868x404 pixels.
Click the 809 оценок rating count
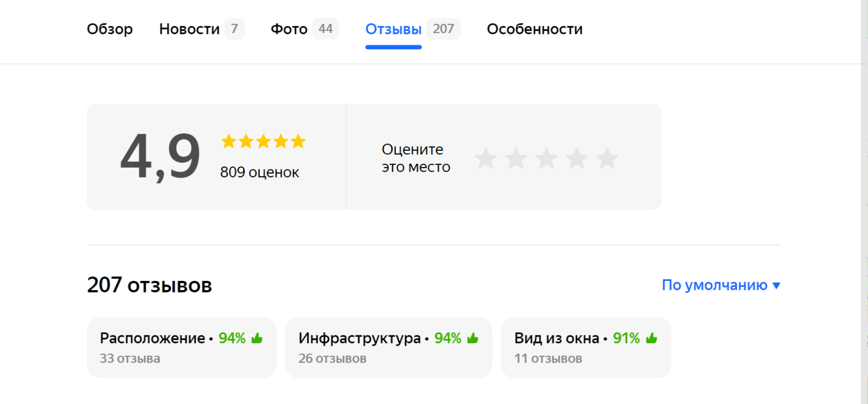click(x=260, y=173)
